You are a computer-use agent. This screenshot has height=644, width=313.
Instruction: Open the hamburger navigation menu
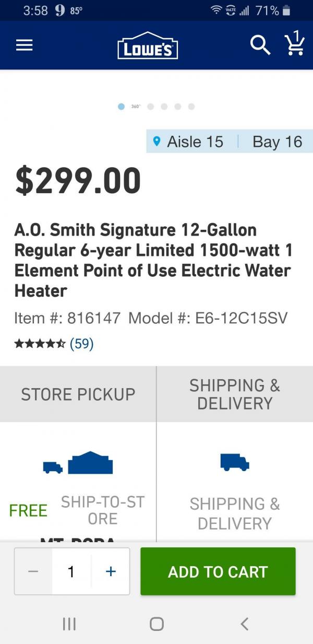click(x=24, y=45)
